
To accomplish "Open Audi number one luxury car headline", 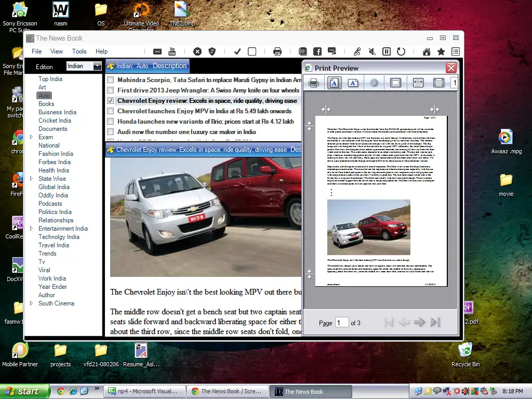I will coord(187,132).
